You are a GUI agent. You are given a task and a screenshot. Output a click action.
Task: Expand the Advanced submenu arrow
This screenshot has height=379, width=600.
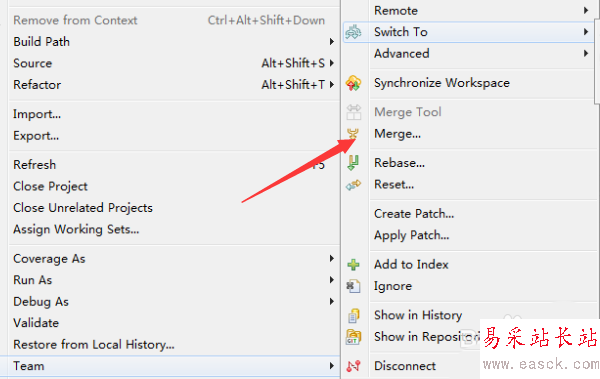586,54
